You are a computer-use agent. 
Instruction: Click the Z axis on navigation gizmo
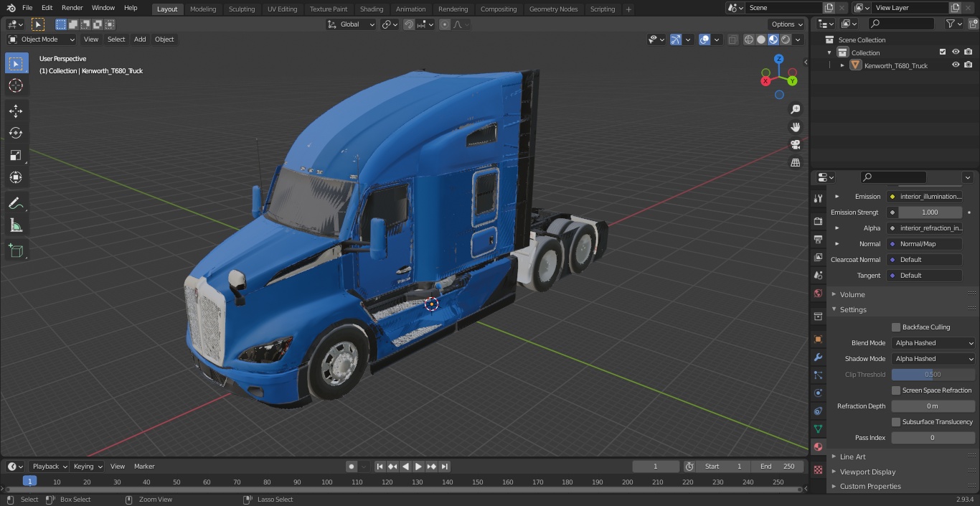[x=778, y=59]
